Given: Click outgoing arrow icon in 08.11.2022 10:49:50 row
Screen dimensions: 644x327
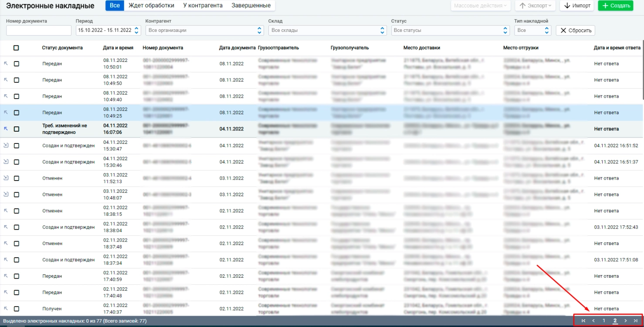Looking at the screenshot, I should [6, 80].
